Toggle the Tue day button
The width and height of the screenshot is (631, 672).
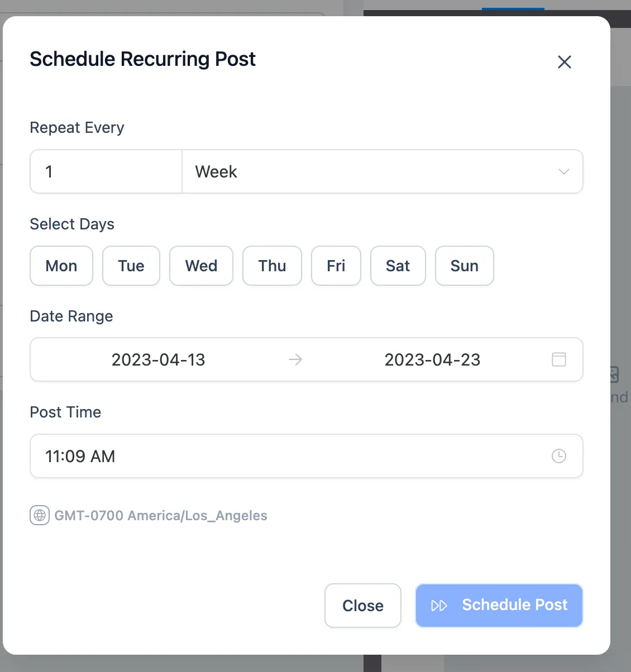(x=131, y=266)
